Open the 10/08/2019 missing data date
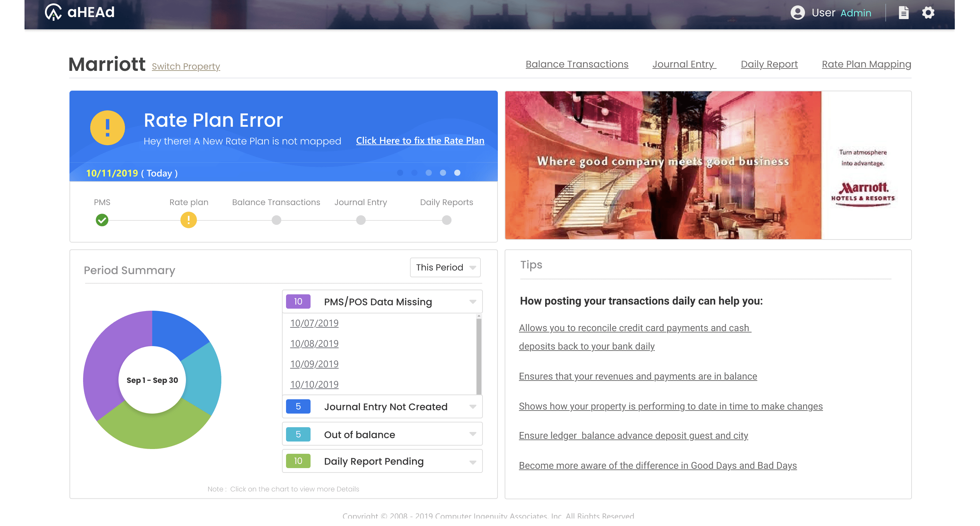The height and width of the screenshot is (526, 980). pos(314,344)
